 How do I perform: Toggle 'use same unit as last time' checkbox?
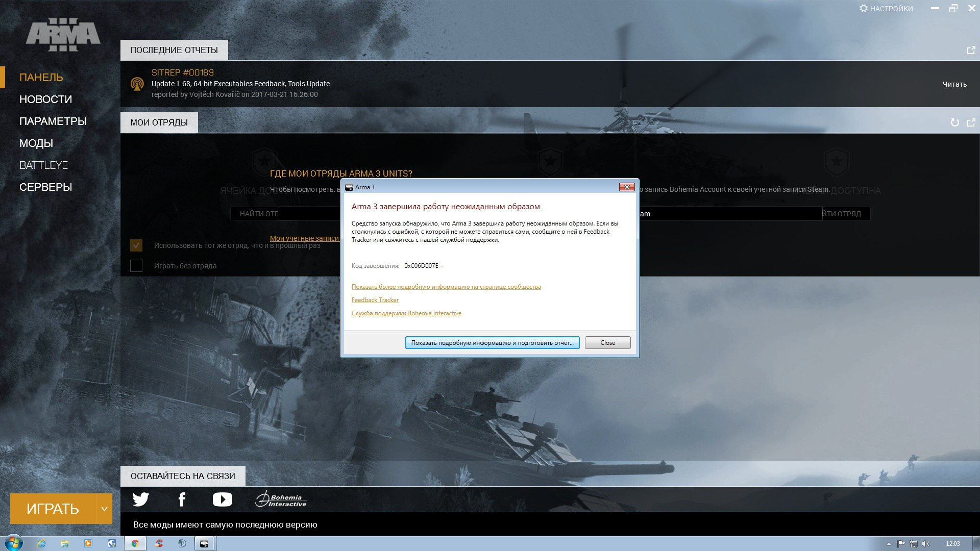coord(136,245)
